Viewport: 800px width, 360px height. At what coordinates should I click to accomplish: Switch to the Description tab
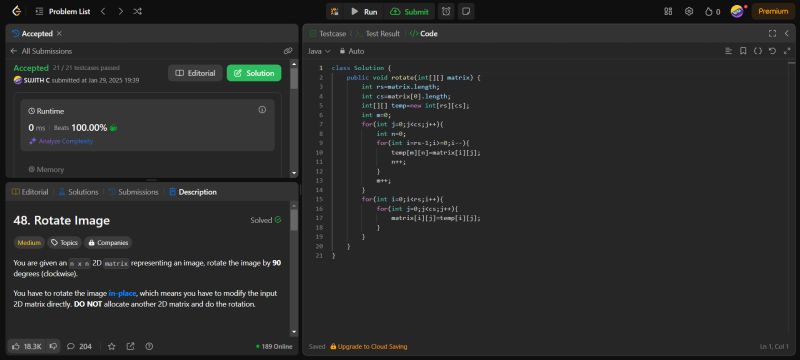pos(193,192)
